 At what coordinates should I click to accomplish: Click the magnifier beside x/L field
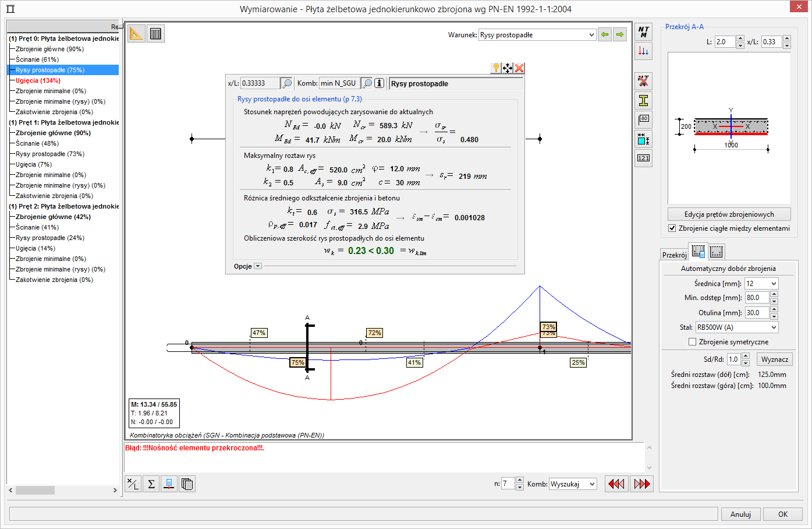coord(286,83)
